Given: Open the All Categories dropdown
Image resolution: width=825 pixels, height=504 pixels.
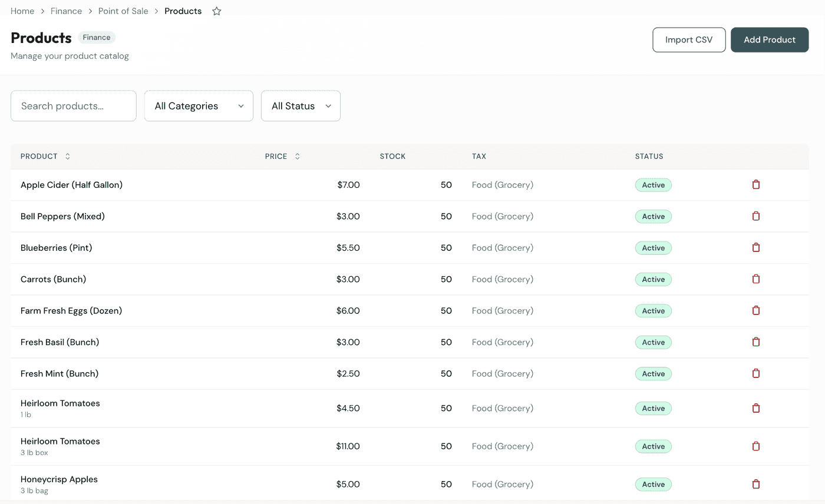Looking at the screenshot, I should [199, 106].
